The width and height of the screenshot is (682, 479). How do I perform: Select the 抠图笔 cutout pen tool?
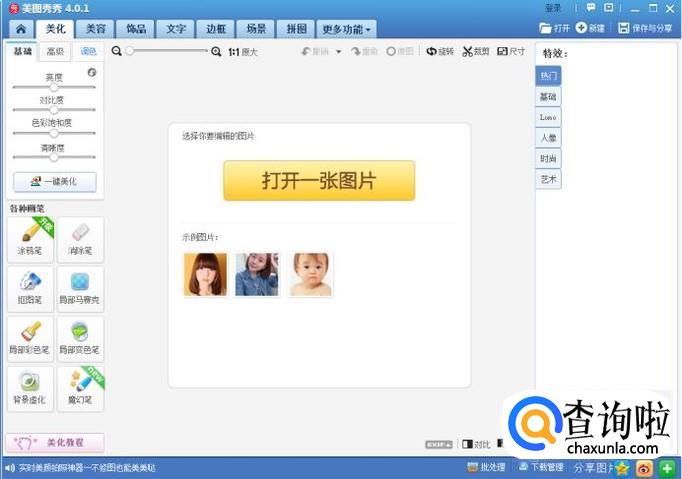tap(30, 289)
